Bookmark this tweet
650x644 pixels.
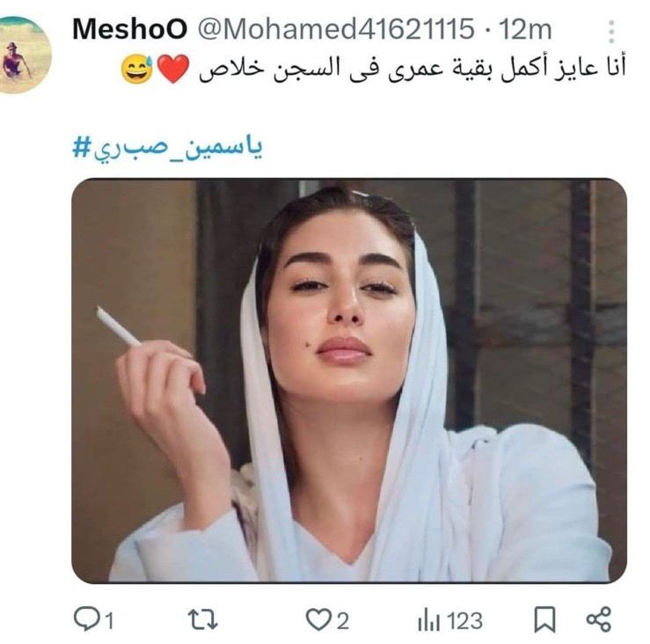(x=544, y=619)
